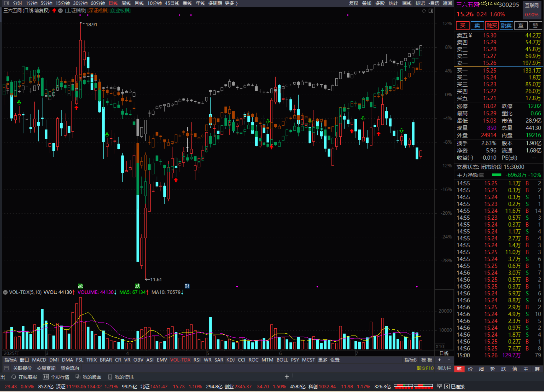Switch to 分时 intraday view
The height and width of the screenshot is (392, 544).
click(x=17, y=3)
